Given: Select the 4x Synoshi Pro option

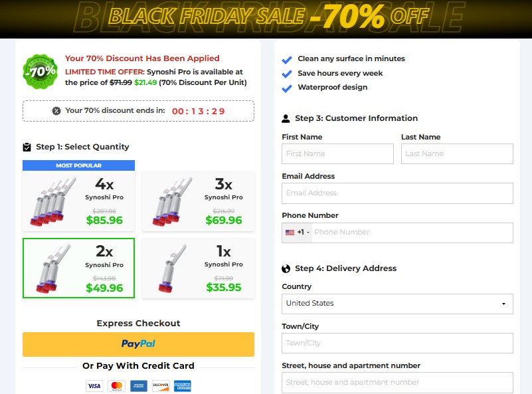Looking at the screenshot, I should [78, 199].
